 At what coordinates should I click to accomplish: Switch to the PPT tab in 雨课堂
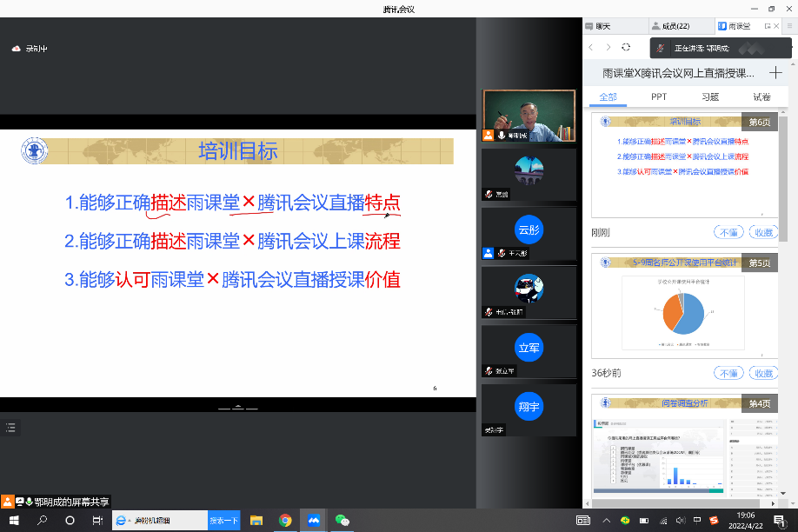click(x=658, y=98)
